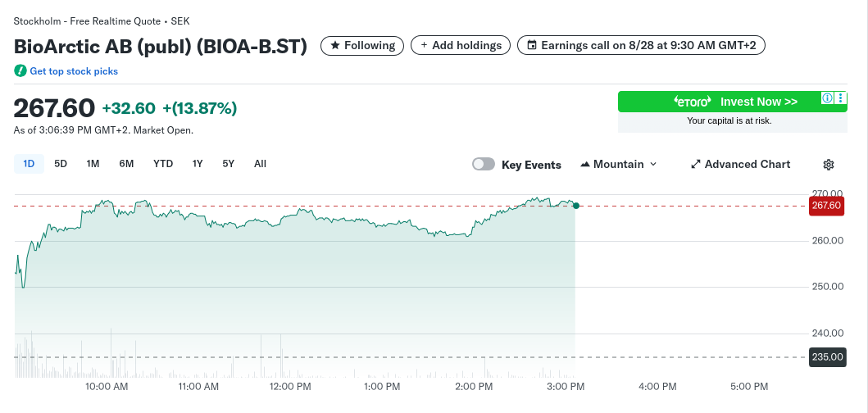Screen dimensions: 868x413
Task: Click the Advanced Chart expand arrows icon
Action: click(x=696, y=165)
